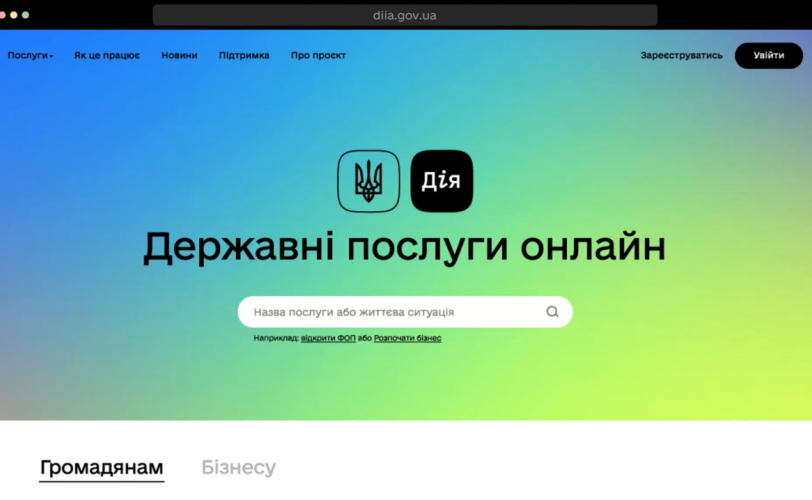
Task: Click the black Увійти button
Action: pos(768,55)
